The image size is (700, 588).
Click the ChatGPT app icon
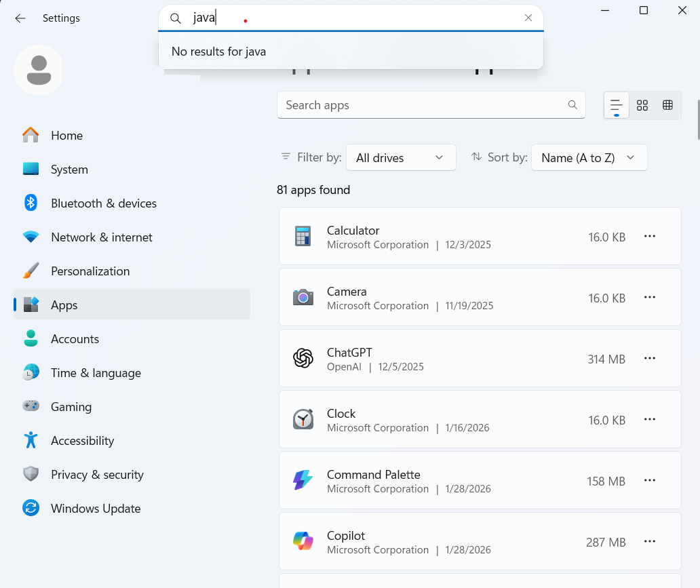tap(303, 358)
